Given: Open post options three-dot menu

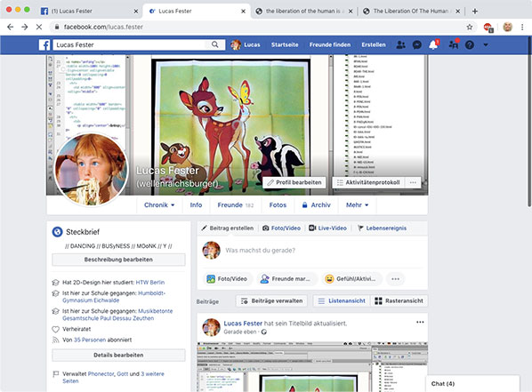Looking at the screenshot, I should 420,322.
